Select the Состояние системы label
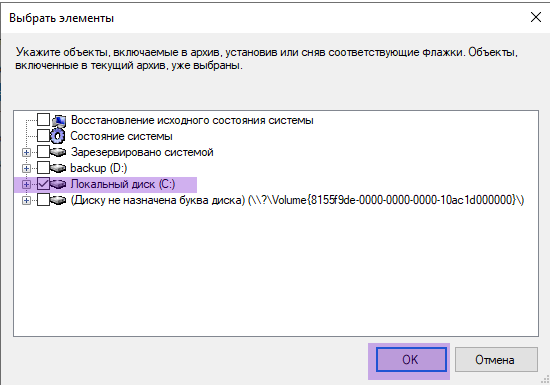 point(121,136)
